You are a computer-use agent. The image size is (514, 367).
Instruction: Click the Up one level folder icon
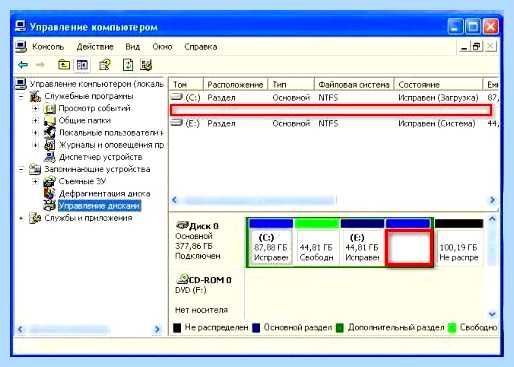pyautogui.click(x=64, y=65)
